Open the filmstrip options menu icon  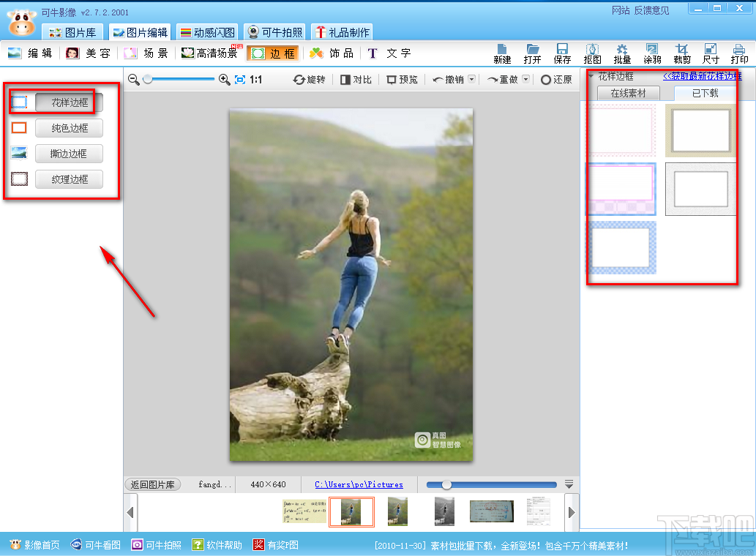coord(569,484)
